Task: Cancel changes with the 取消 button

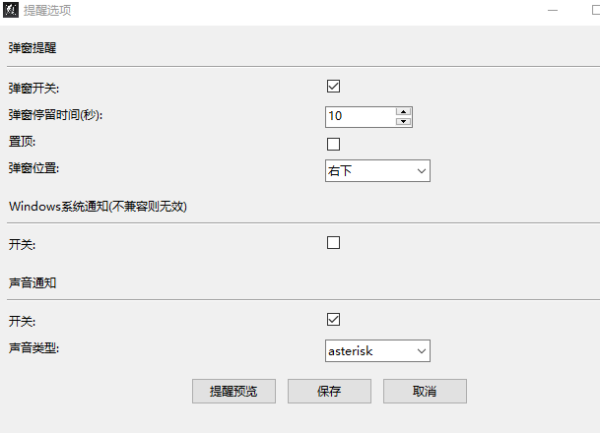Action: pyautogui.click(x=424, y=391)
